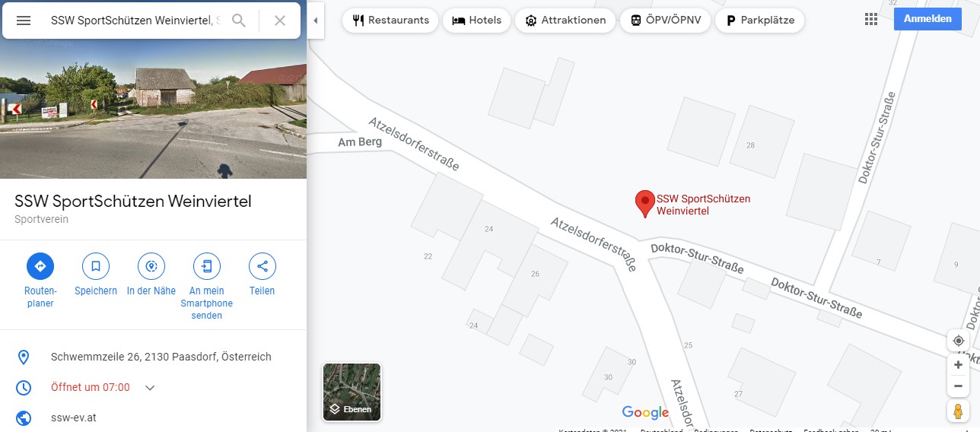Share the place with Teilen icon
The height and width of the screenshot is (432, 980).
tap(262, 266)
